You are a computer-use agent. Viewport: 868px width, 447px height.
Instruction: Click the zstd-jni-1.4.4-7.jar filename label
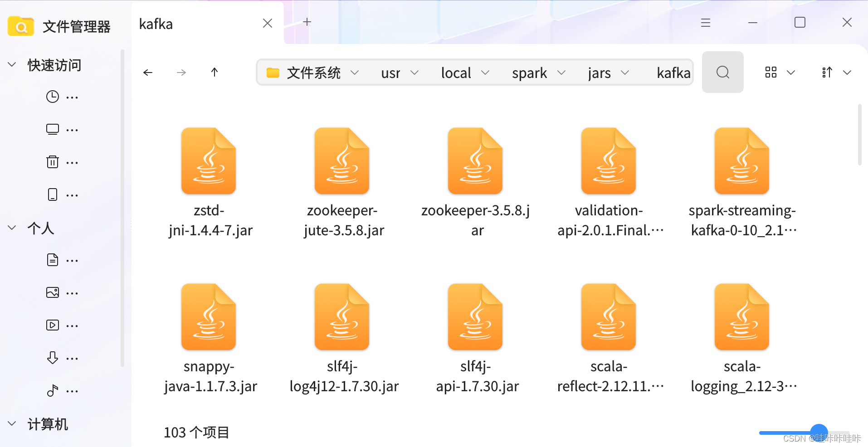(x=210, y=220)
